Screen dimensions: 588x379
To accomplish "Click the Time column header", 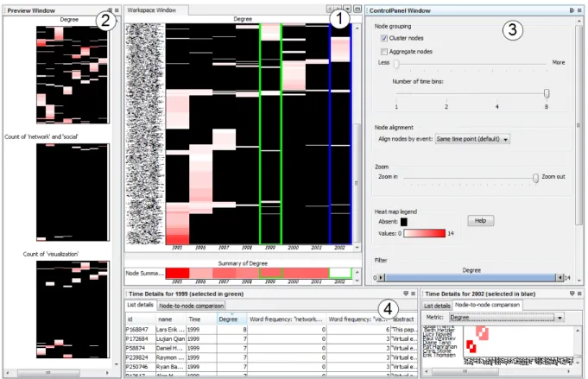I will coord(202,319).
